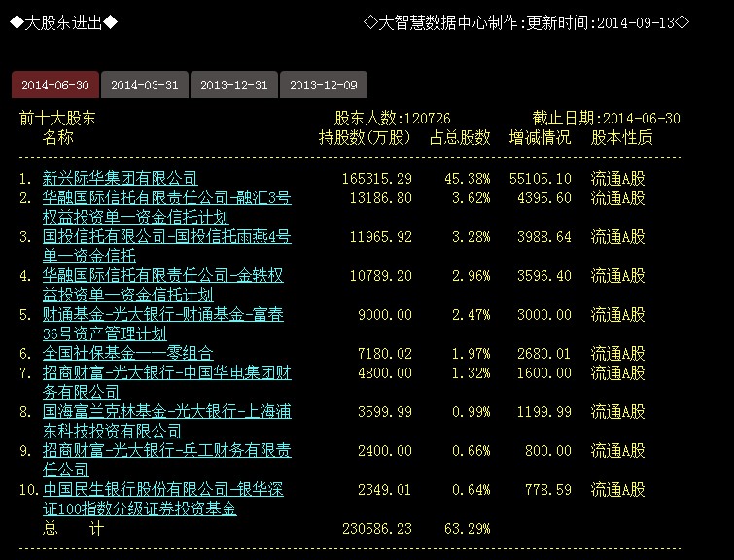
Task: Click the 大股东进出 section title
Action: [63, 22]
